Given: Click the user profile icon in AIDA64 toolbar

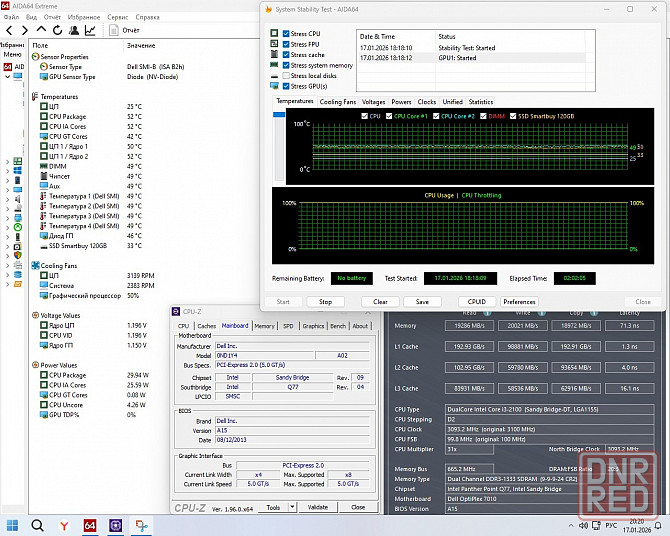Looking at the screenshot, I should (x=73, y=31).
